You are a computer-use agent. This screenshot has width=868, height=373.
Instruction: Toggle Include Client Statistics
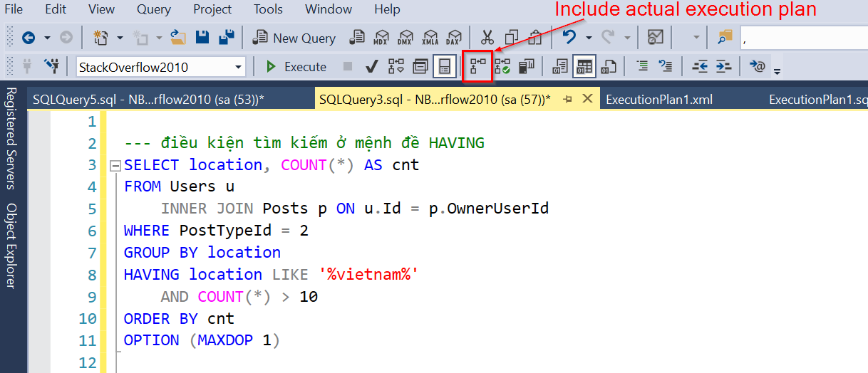click(x=527, y=67)
